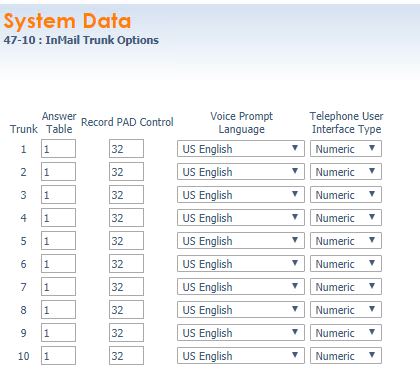Image resolution: width=420 pixels, height=374 pixels.
Task: Open Voice Prompt Language dropdown for trunk 6
Action: pos(241,264)
